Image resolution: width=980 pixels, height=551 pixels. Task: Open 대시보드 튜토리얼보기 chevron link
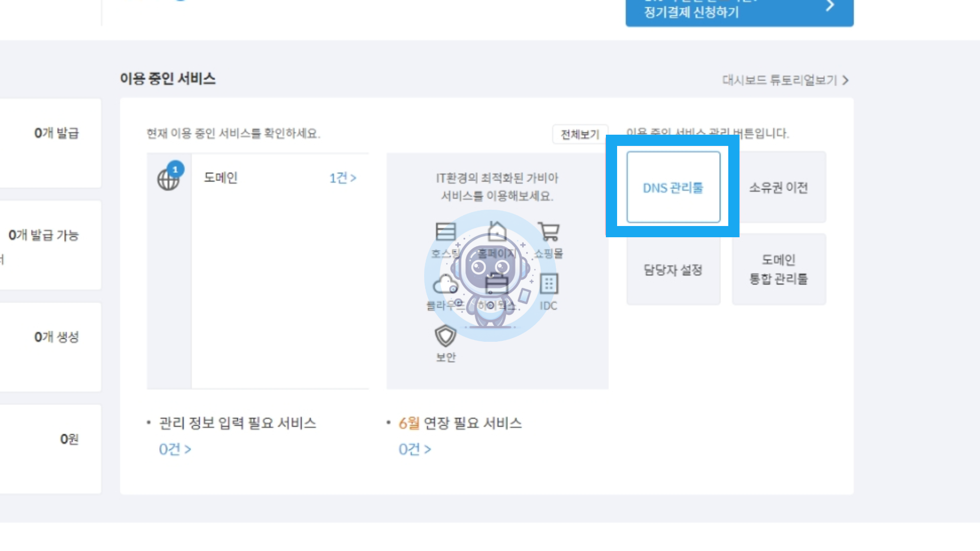[x=786, y=80]
